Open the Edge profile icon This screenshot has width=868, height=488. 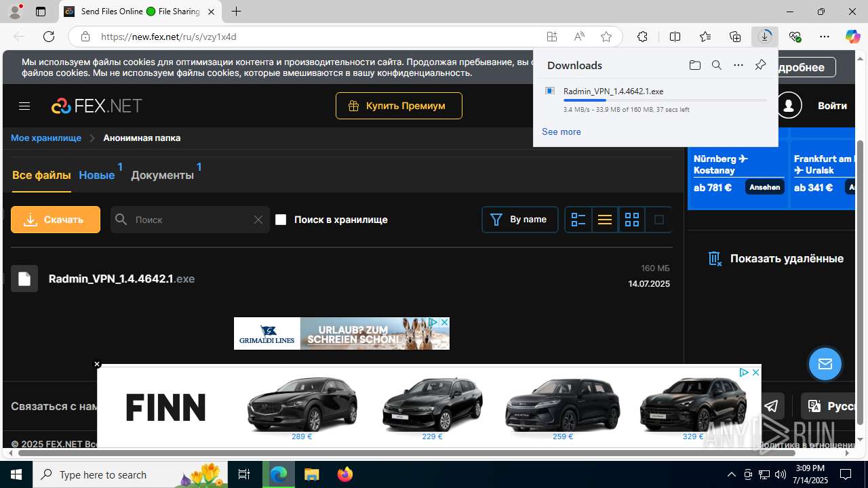15,12
